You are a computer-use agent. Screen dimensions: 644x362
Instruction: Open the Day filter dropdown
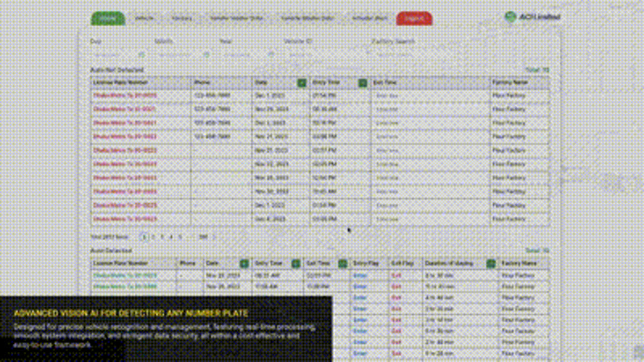pyautogui.click(x=118, y=55)
